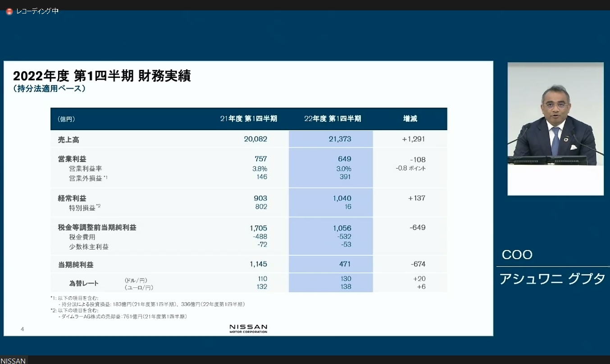Screen dimensions: 610x364
Task: Select the slide title 2022年度 第1四半期 財務実績
Action: [x=102, y=76]
